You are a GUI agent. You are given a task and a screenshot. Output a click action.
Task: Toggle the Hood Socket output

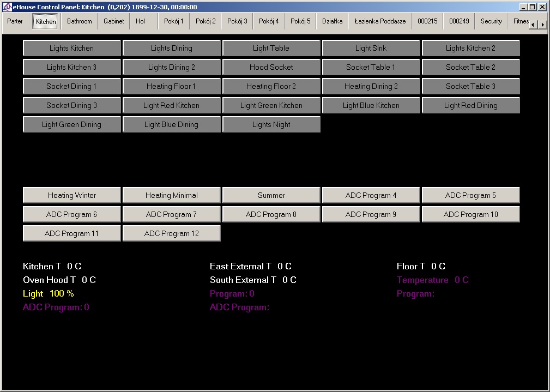(271, 67)
